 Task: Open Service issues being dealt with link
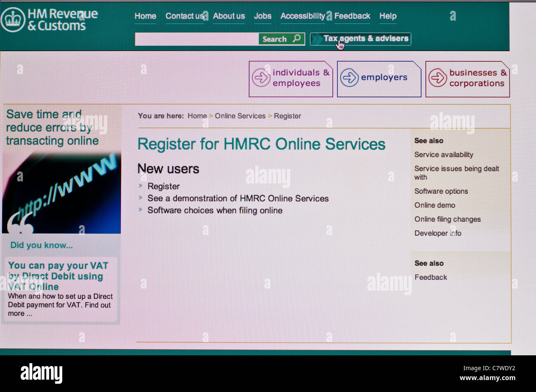click(457, 173)
